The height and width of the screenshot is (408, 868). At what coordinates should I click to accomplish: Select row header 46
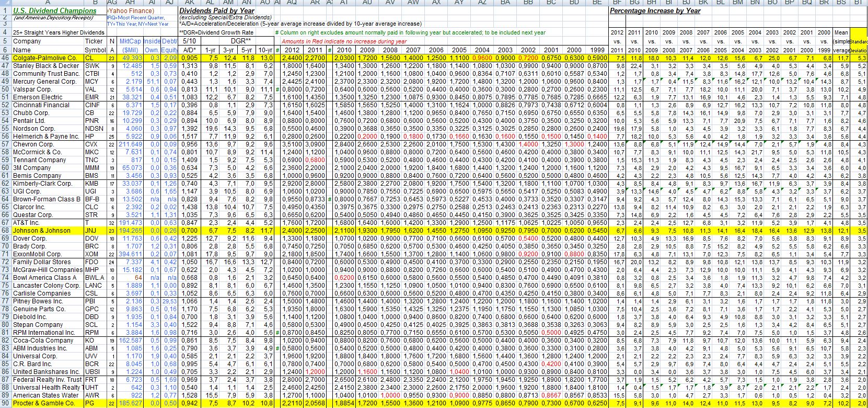tap(5, 58)
